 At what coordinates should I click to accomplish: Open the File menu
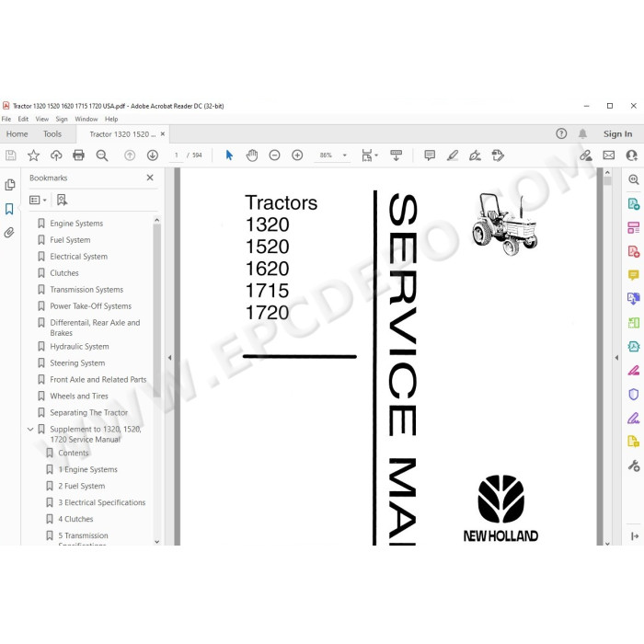6,119
